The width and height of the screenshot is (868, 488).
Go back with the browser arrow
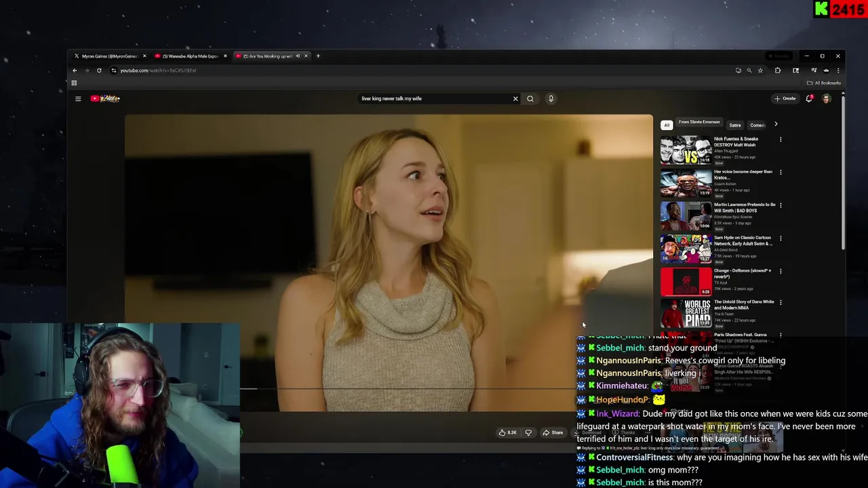point(75,70)
